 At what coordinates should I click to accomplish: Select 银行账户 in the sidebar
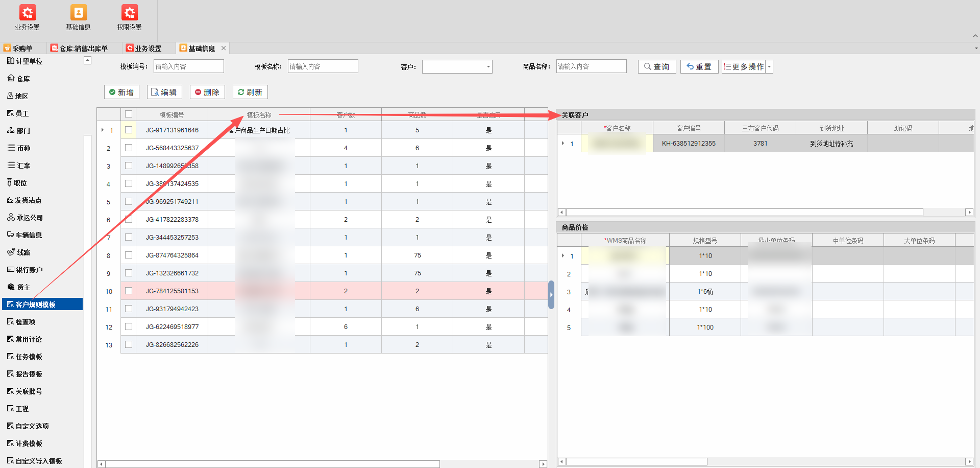point(29,270)
